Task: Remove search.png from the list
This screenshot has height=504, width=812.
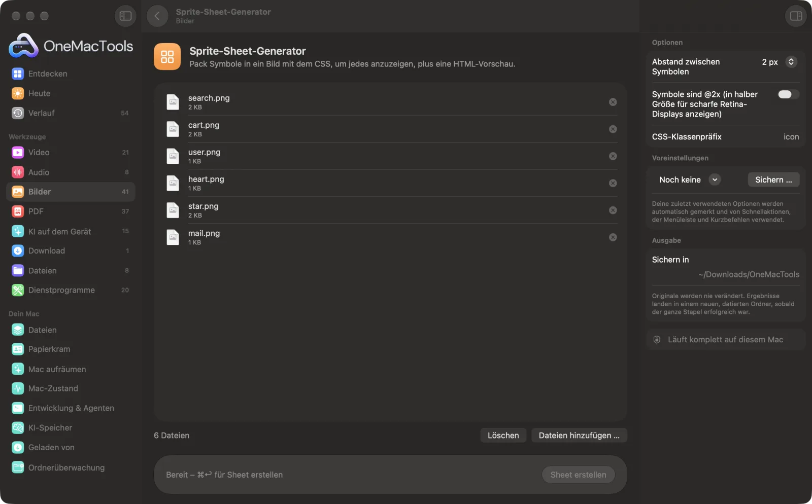Action: (613, 102)
